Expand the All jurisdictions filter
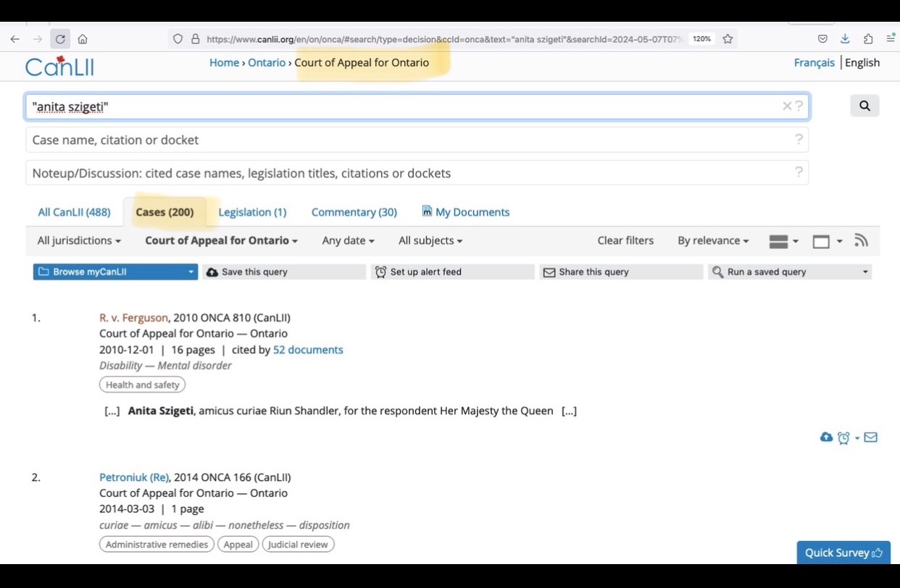Image resolution: width=900 pixels, height=588 pixels. coord(79,240)
